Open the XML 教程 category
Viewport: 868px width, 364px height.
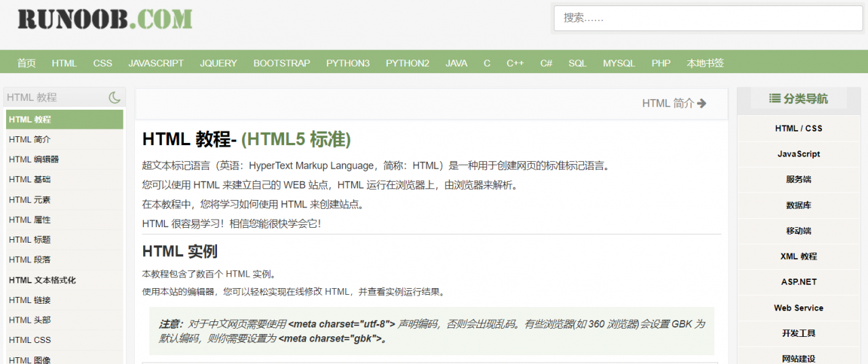pos(798,257)
